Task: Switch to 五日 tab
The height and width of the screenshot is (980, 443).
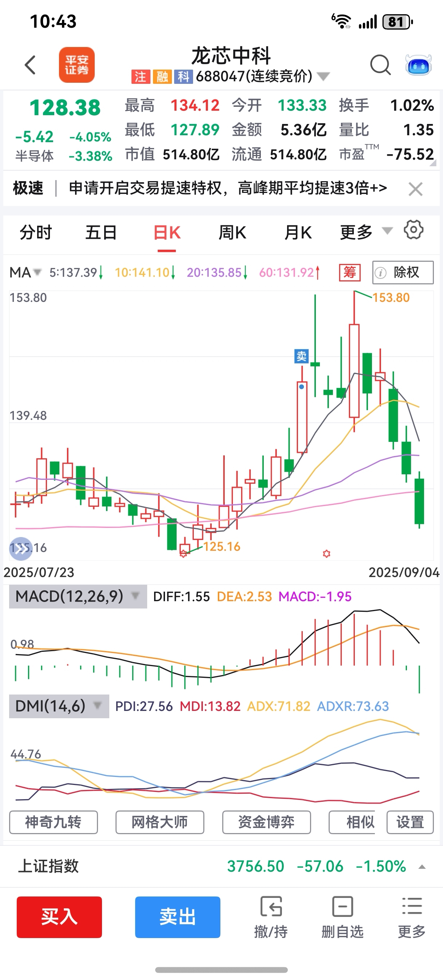Action: pos(101,232)
